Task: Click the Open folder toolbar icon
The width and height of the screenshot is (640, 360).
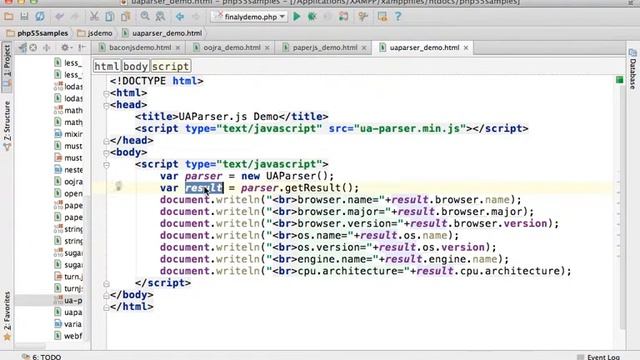Action: point(9,17)
